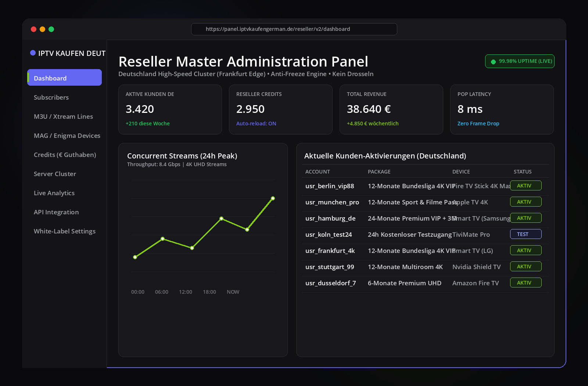
Task: Click the PACKAGE column header
Action: click(379, 172)
